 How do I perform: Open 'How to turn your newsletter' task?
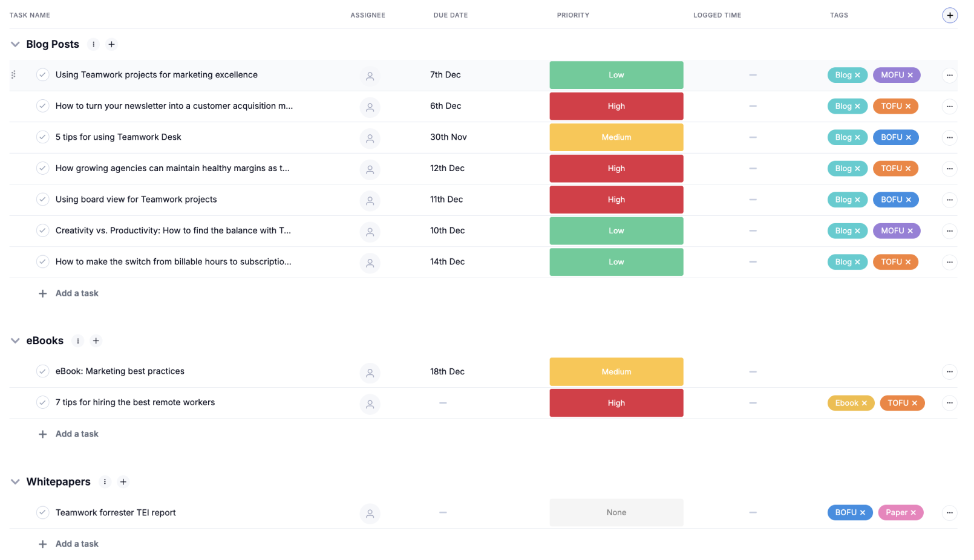[x=174, y=106]
